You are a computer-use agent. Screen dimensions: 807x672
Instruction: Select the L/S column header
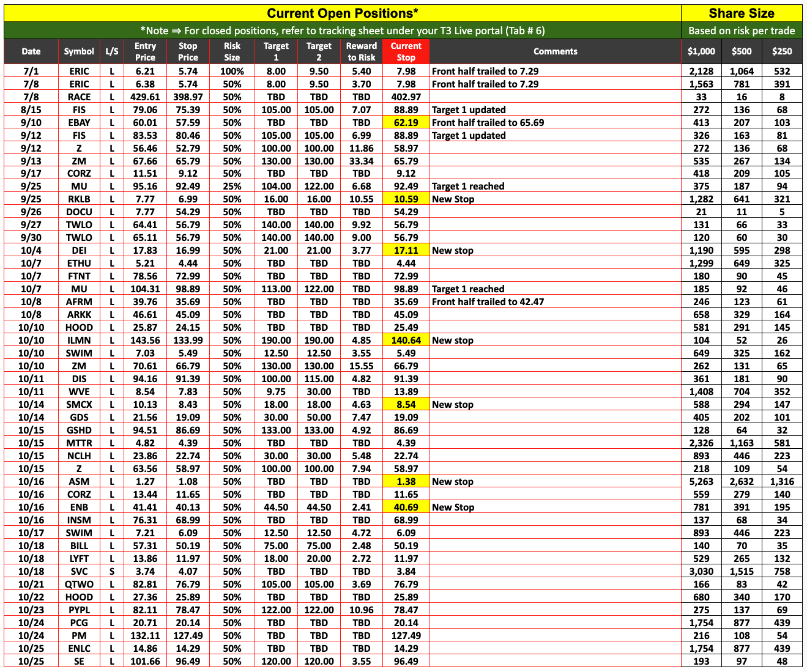(111, 51)
